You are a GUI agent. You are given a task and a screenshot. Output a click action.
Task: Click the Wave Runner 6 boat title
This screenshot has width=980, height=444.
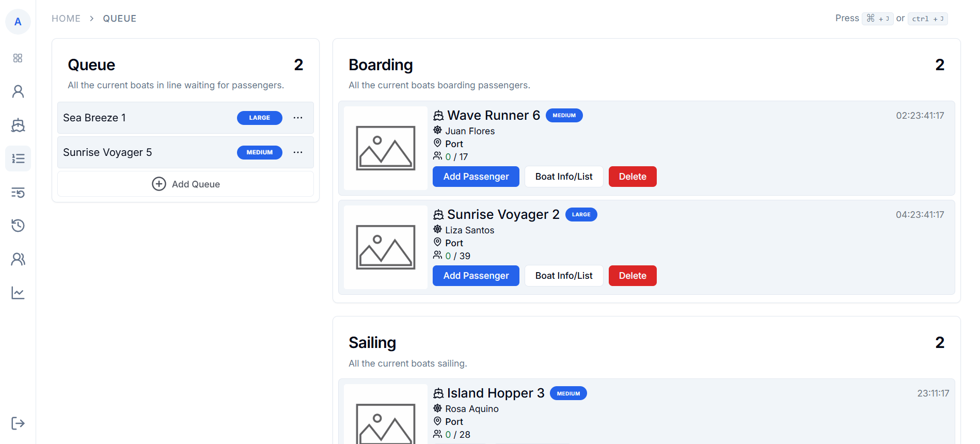494,115
